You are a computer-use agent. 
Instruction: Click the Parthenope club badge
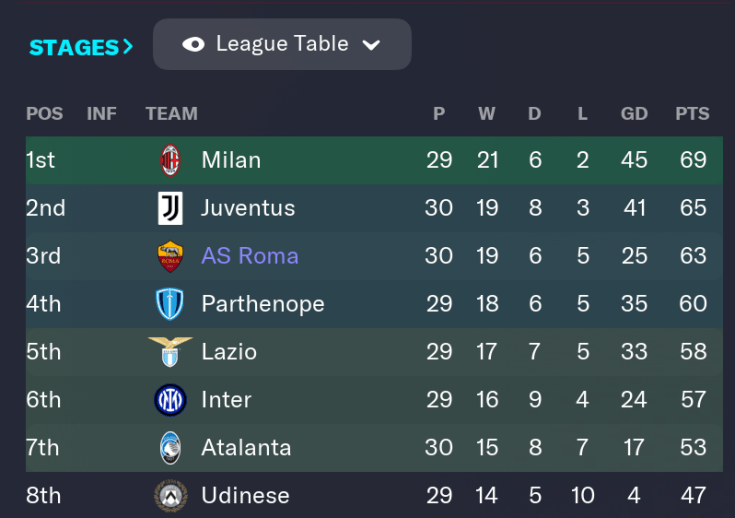(x=170, y=304)
